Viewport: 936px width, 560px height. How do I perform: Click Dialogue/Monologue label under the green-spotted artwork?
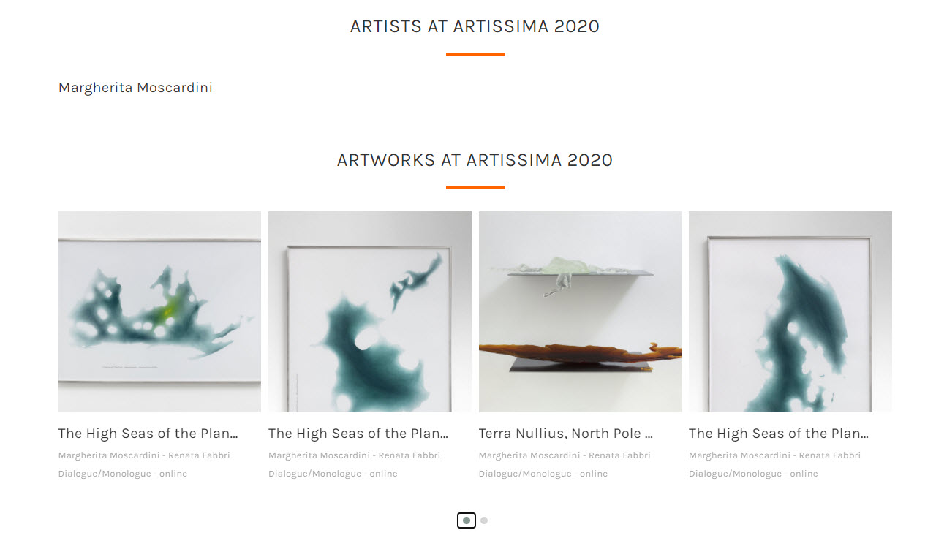[x=123, y=474]
